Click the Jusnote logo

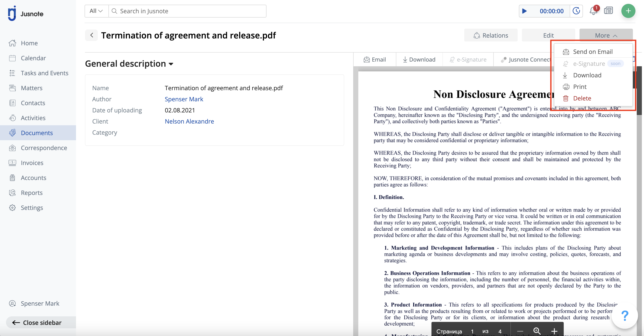[x=25, y=13]
